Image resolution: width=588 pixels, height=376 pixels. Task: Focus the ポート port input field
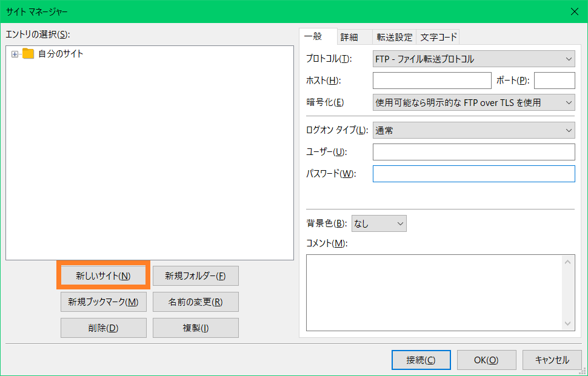[x=554, y=81]
